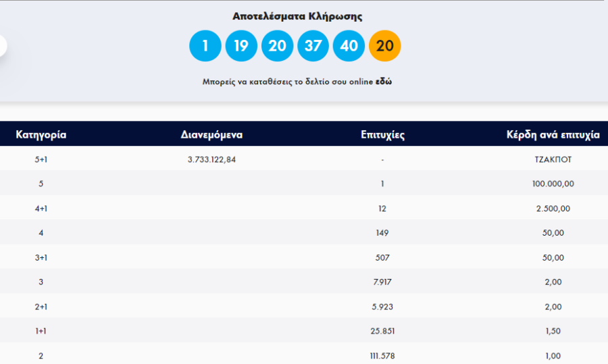Select the 25.851 winners count
The height and width of the screenshot is (364, 608).
click(x=382, y=332)
